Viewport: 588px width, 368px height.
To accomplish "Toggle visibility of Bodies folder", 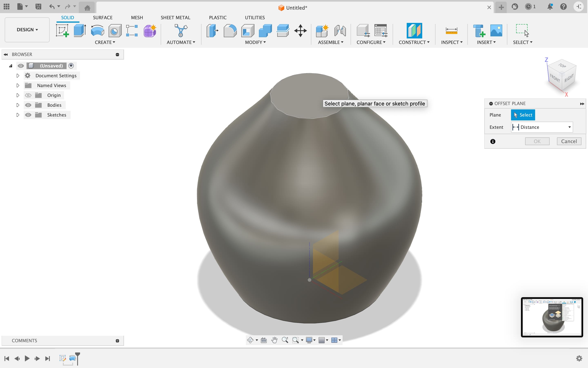I will point(28,105).
